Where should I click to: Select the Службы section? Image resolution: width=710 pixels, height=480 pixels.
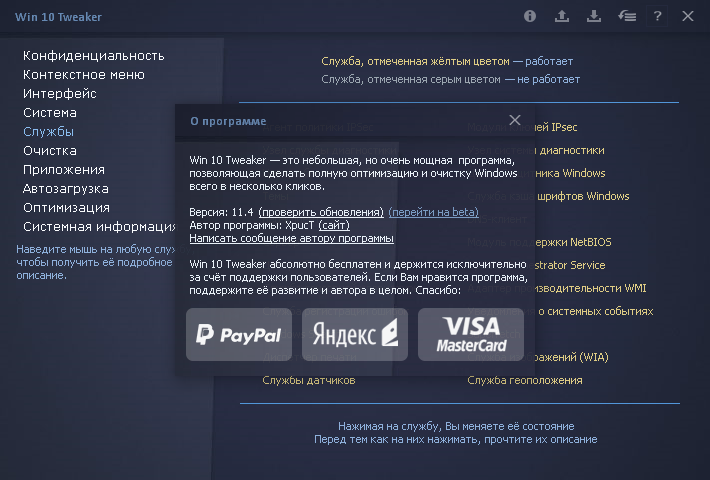(48, 132)
